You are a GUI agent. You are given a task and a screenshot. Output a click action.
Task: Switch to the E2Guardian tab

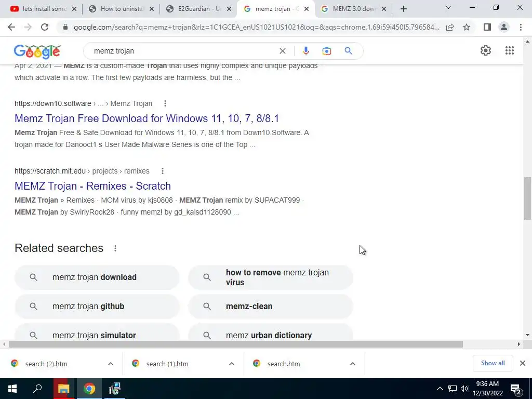(x=198, y=9)
